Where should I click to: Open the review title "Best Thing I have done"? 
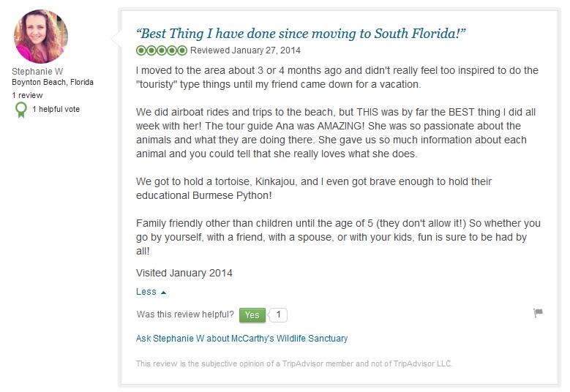(x=301, y=34)
